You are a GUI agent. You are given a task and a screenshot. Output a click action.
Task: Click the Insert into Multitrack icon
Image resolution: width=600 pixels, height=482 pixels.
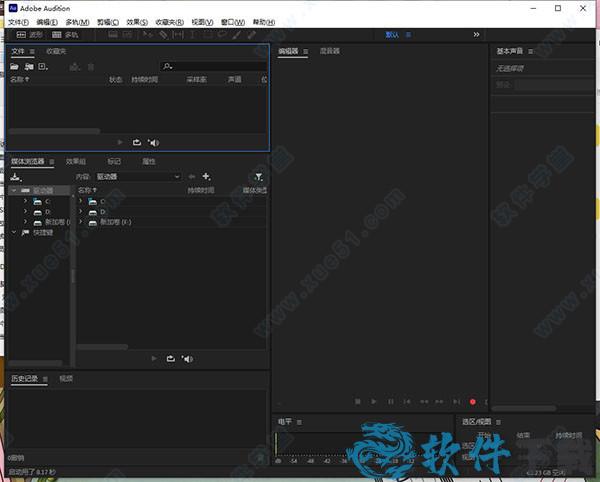[75, 67]
